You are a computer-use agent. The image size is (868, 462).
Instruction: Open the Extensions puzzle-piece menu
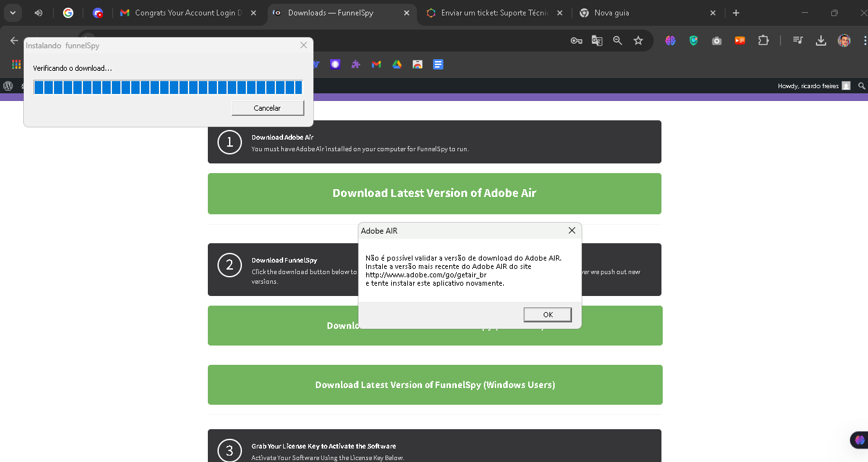[763, 41]
